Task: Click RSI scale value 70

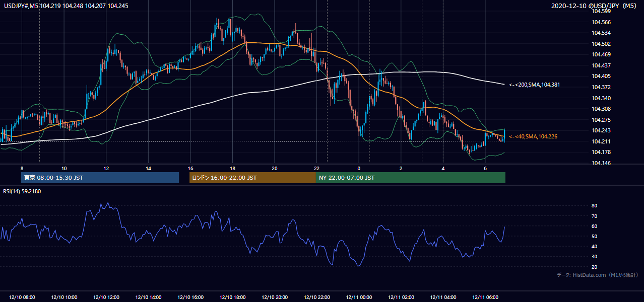Action: 594,216
